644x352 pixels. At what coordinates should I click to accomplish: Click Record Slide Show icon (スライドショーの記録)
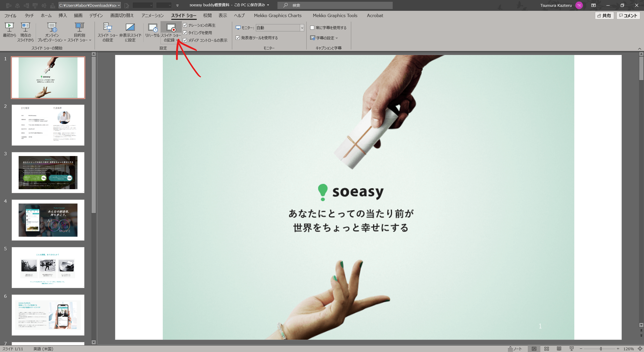click(171, 28)
